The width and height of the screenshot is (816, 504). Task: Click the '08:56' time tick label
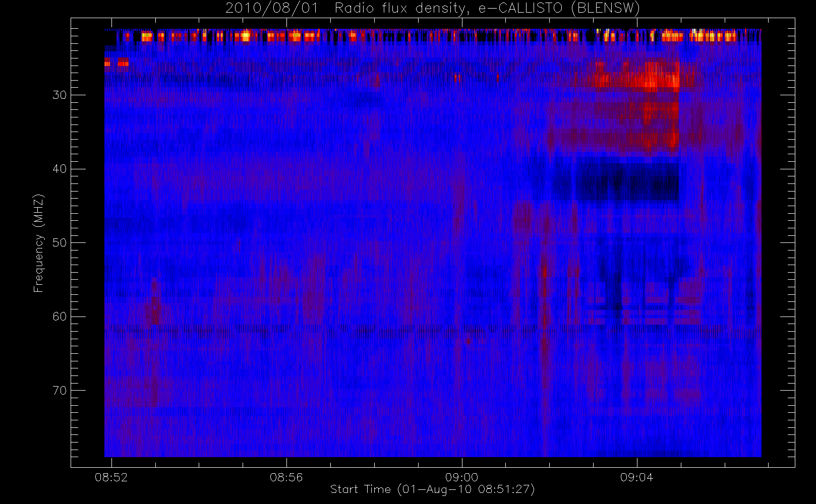286,477
